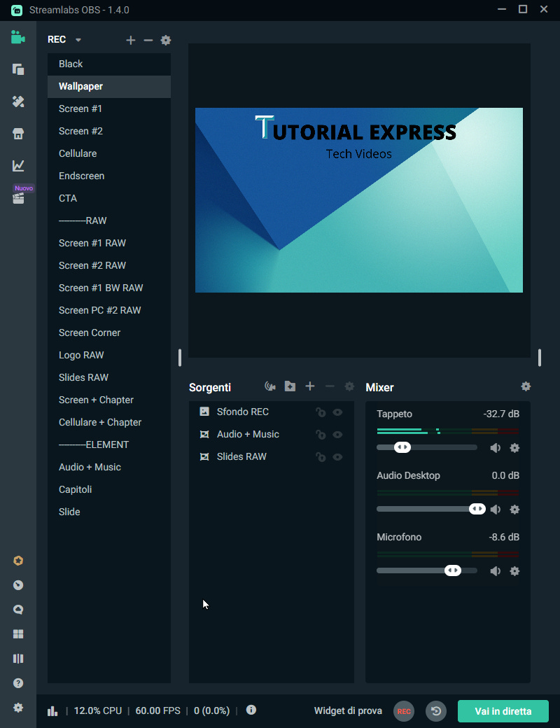Click the replay buffer button
The width and height of the screenshot is (560, 728).
click(x=436, y=711)
